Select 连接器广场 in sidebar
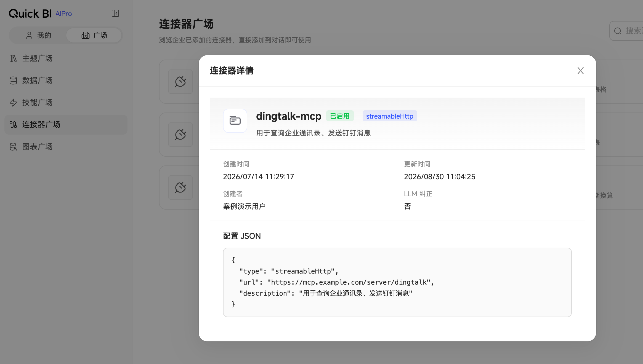Screen dimensions: 643x364 coord(66,125)
